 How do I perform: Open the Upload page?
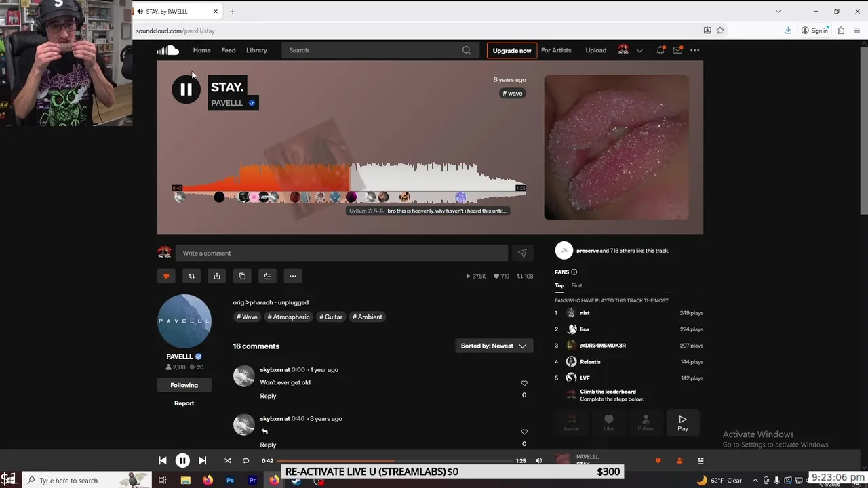(596, 50)
